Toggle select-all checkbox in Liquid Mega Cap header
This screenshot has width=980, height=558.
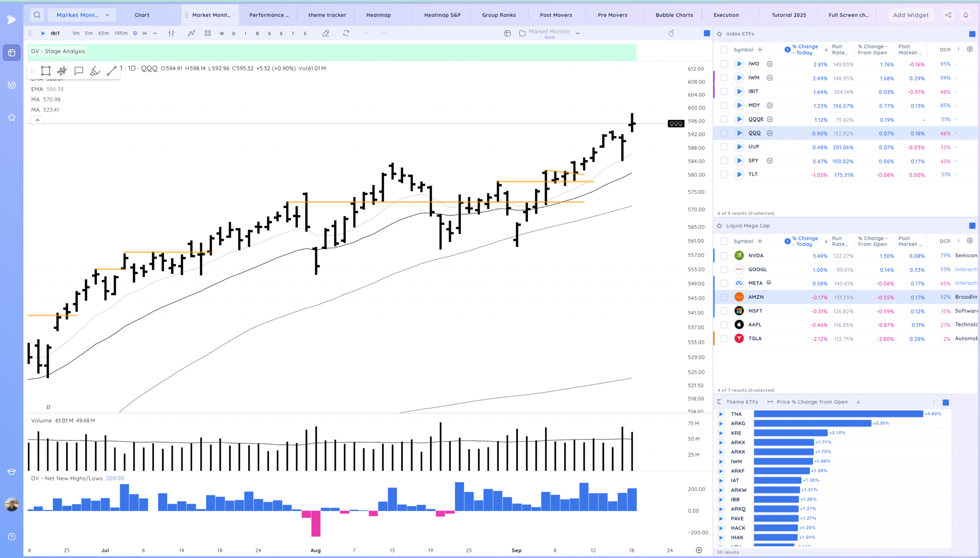[x=724, y=241]
